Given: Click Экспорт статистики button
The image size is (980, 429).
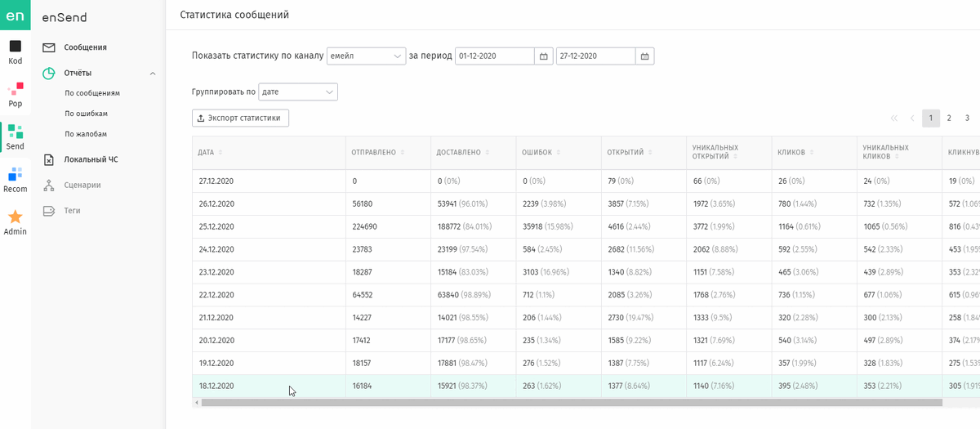Looking at the screenshot, I should point(240,118).
